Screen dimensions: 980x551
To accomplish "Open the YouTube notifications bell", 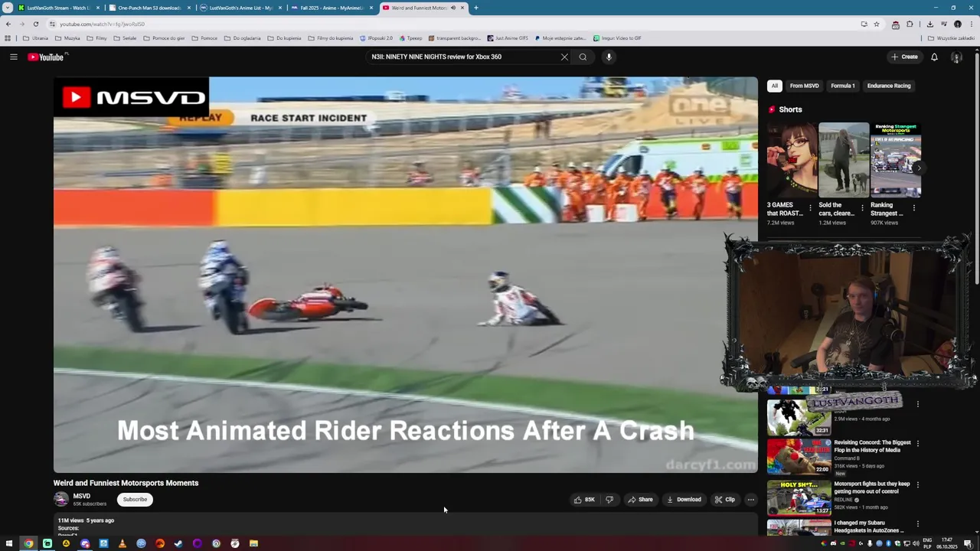I will pos(934,57).
